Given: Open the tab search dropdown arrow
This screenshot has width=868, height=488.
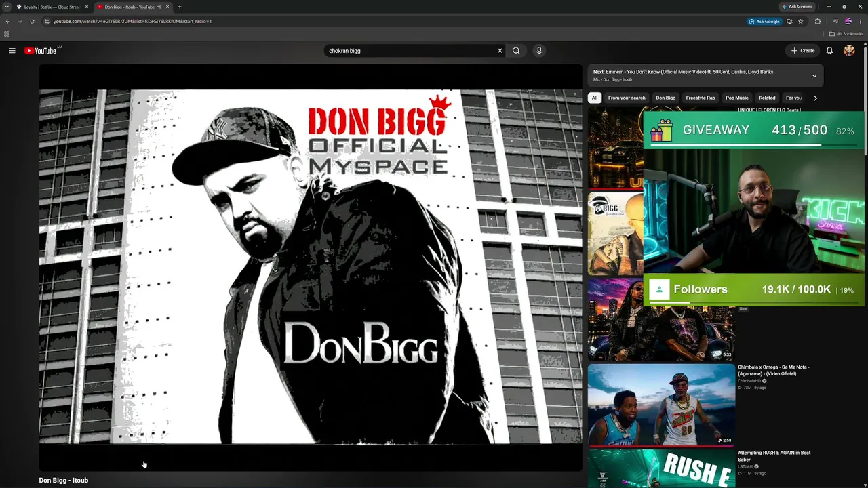Looking at the screenshot, I should pos(7,7).
